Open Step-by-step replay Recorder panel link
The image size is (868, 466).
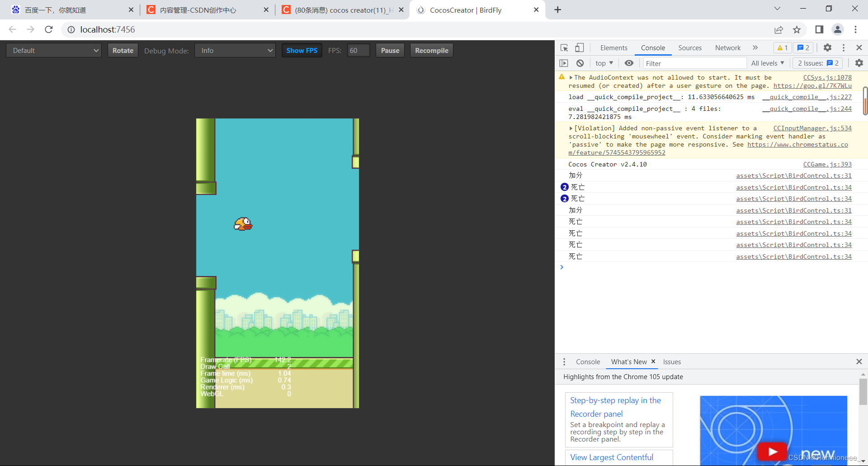pos(615,407)
